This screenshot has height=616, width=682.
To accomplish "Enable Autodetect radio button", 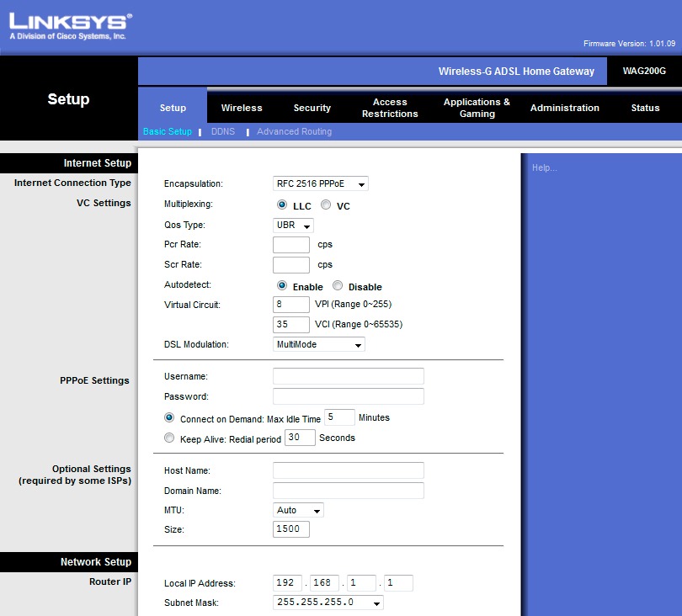I will 282,285.
